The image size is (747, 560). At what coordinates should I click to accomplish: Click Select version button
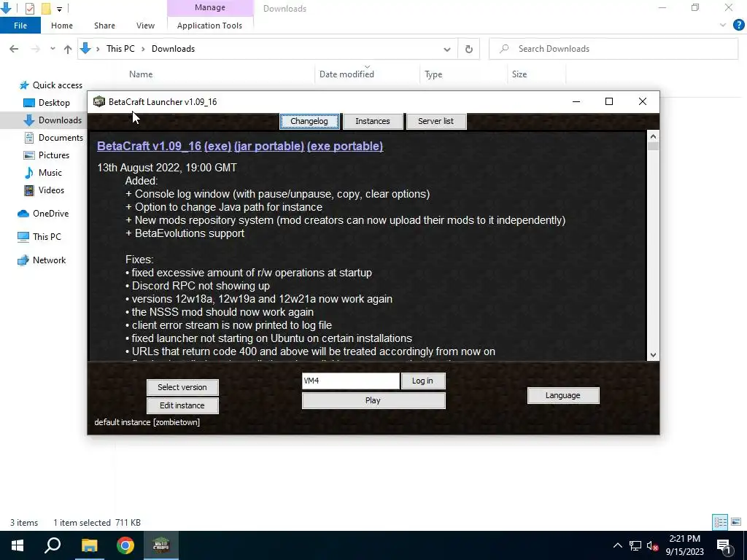tap(182, 387)
